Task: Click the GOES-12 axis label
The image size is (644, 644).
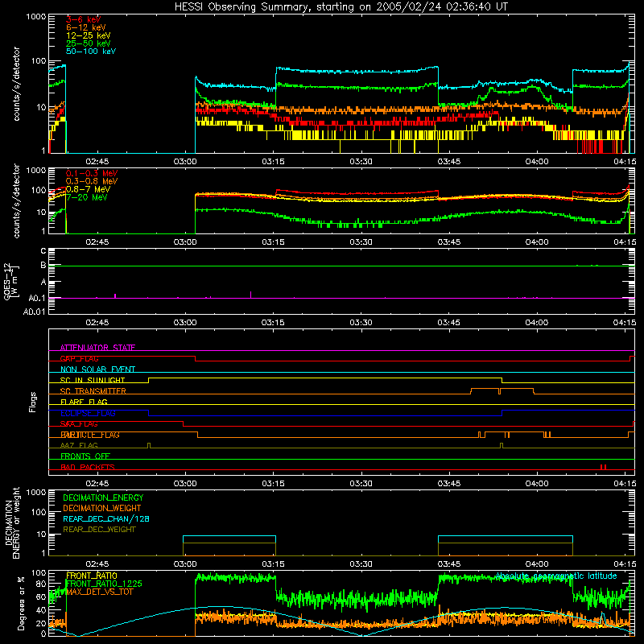Action: 10,282
